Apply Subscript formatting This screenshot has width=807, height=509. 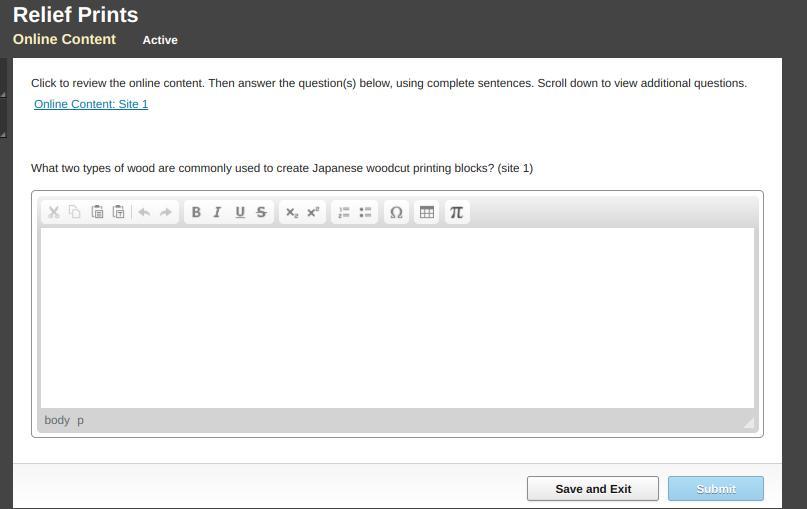pyautogui.click(x=292, y=212)
